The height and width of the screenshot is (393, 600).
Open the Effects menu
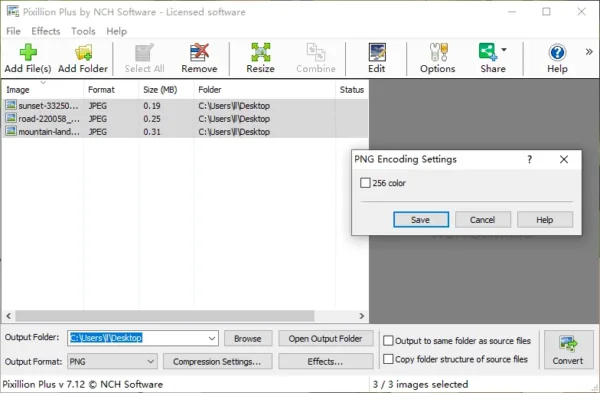[46, 31]
